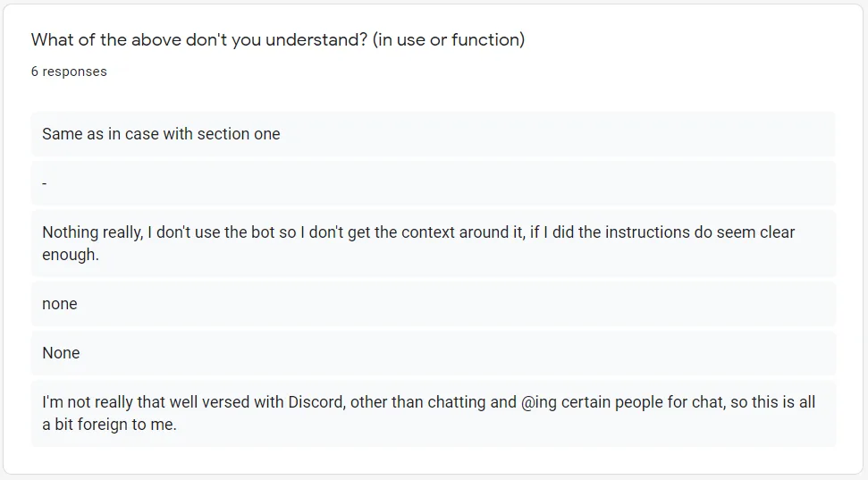The width and height of the screenshot is (868, 480).
Task: Click '(in use or function)' in the question title
Action: click(449, 40)
